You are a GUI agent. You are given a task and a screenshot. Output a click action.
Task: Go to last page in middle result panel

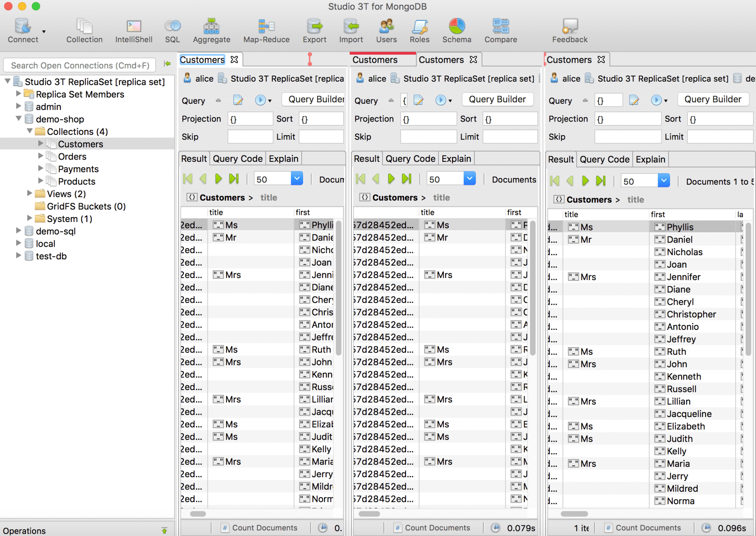click(x=407, y=179)
